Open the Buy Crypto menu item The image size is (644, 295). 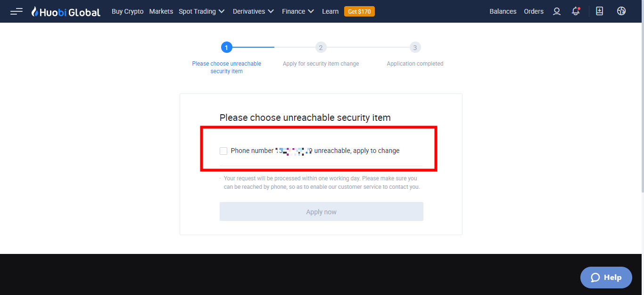(128, 11)
